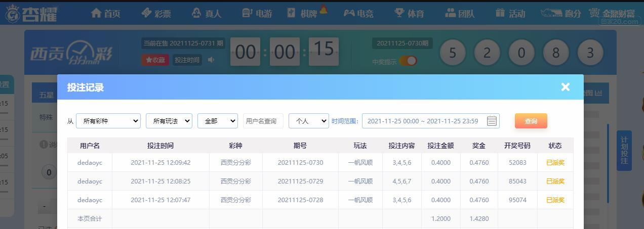Click the 期号 column header
This screenshot has width=644, height=229.
click(300, 146)
